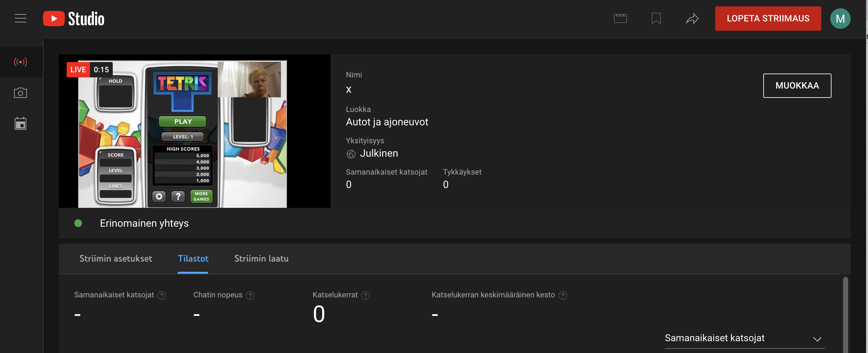This screenshot has width=868, height=353.
Task: Open the Manage calendar sidebar icon
Action: (x=20, y=123)
